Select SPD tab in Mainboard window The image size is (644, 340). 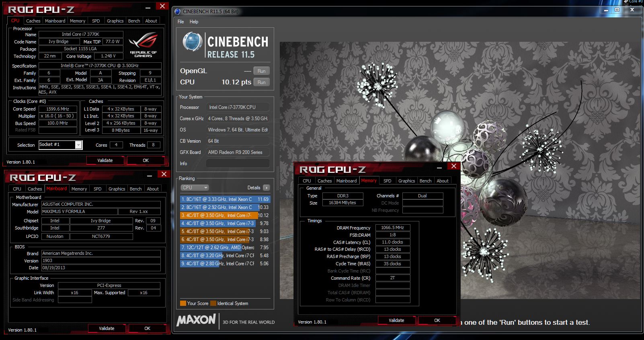(x=97, y=189)
